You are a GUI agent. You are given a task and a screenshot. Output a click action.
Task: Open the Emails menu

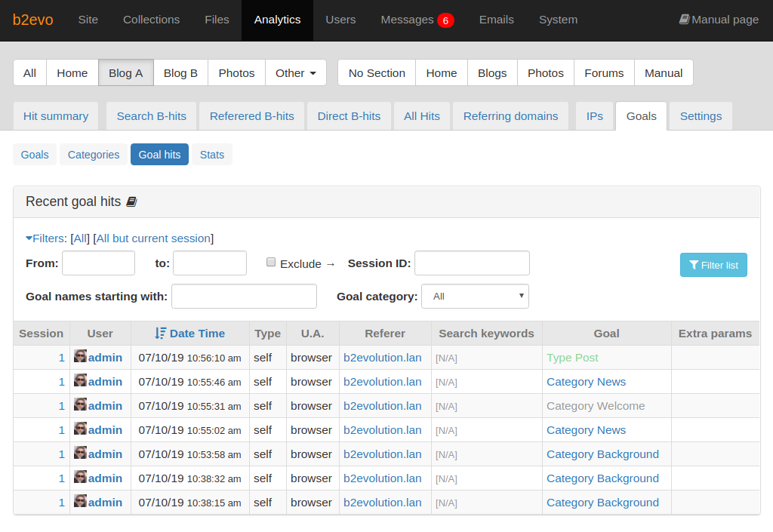[x=497, y=20]
